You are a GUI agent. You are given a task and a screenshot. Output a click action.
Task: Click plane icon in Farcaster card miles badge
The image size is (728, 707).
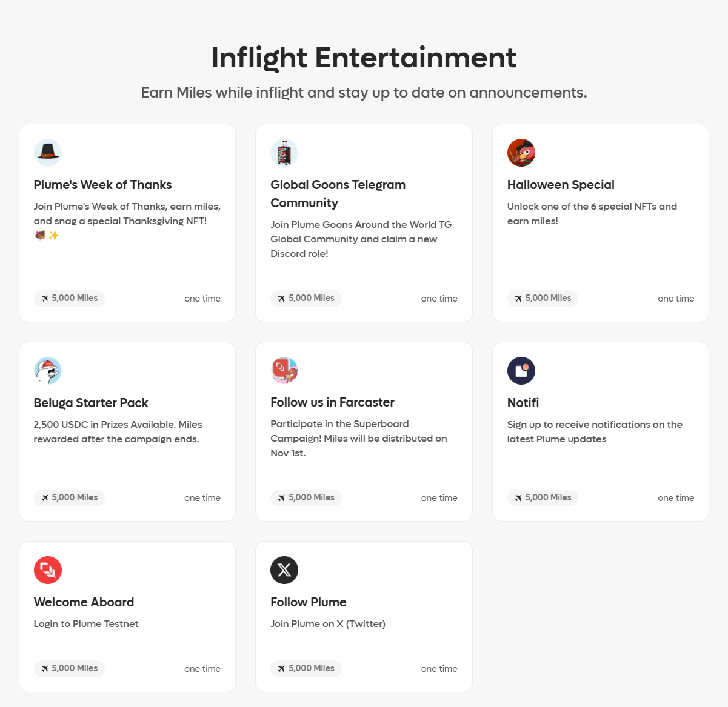pyautogui.click(x=281, y=498)
